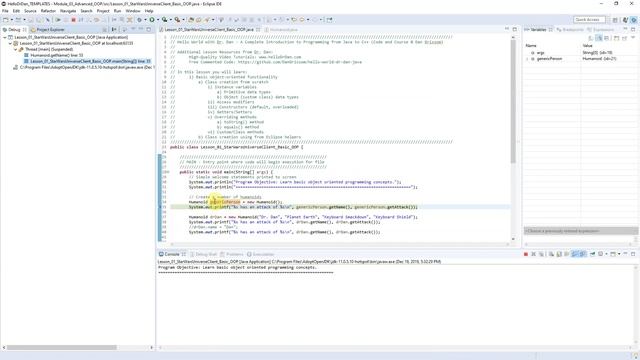Image resolution: width=640 pixels, height=360 pixels.
Task: Maximize the Console view
Action: [x=633, y=254]
